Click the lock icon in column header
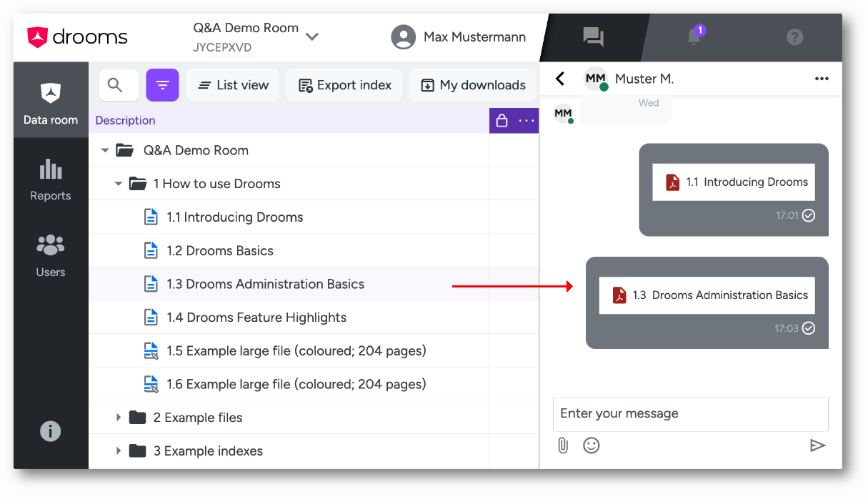The image size is (868, 497). pyautogui.click(x=502, y=121)
